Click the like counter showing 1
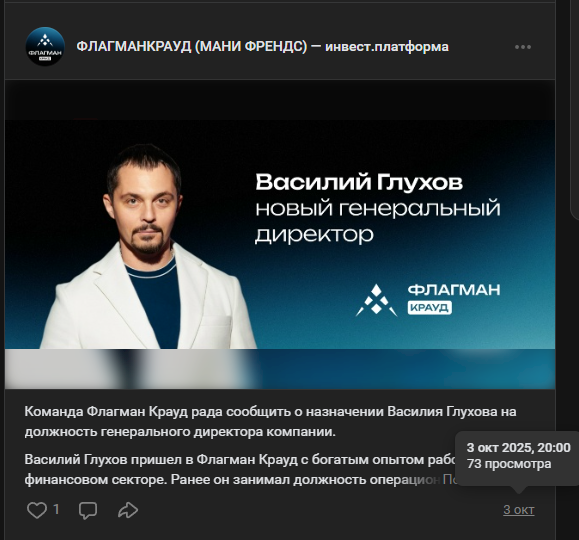Viewport: 579px width, 540px height. (x=56, y=509)
